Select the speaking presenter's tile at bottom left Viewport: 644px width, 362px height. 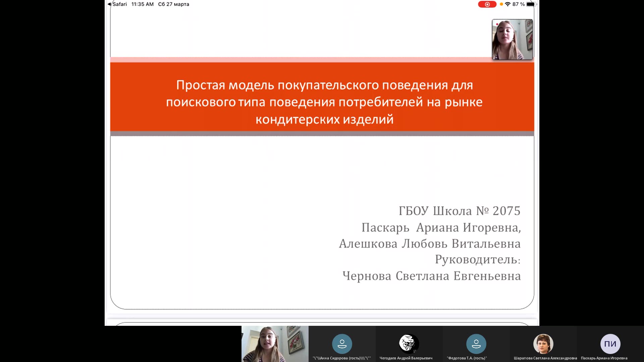click(x=275, y=344)
